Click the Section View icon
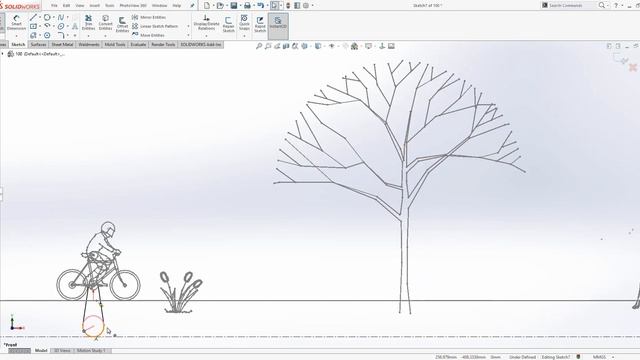 click(286, 46)
